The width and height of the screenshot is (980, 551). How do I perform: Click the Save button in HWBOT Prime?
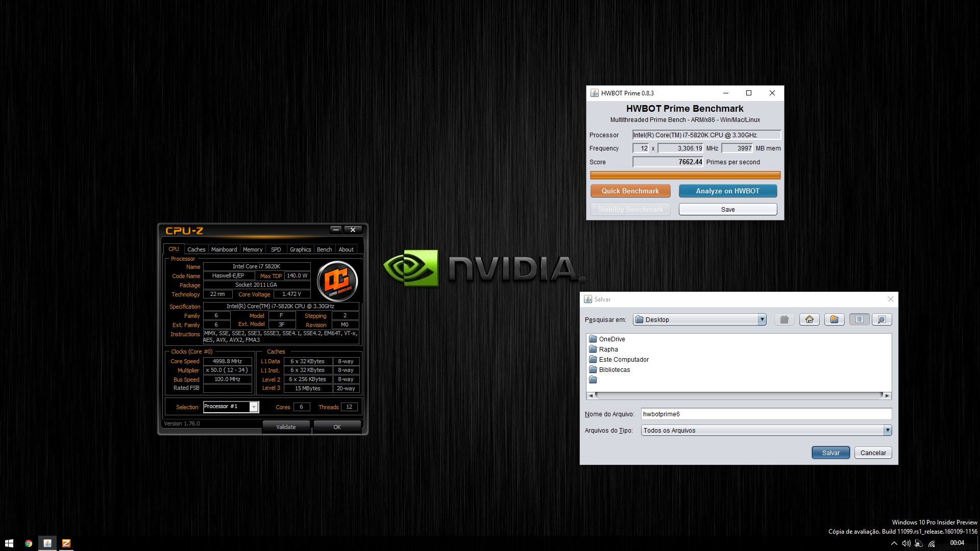[728, 209]
